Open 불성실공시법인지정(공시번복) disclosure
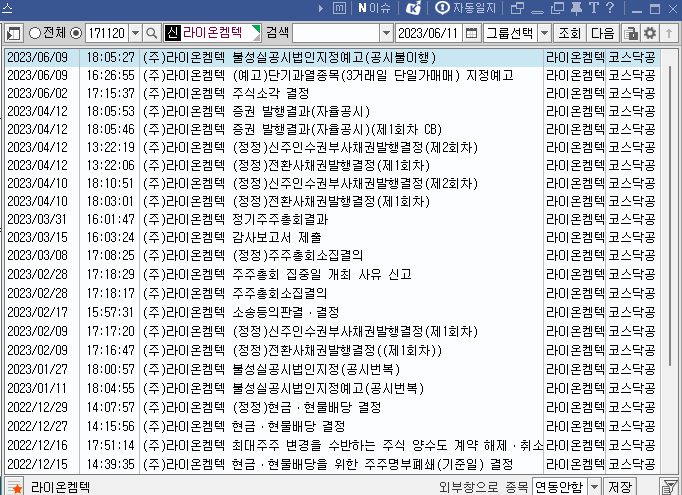This screenshot has height=495, width=682. tap(332, 369)
